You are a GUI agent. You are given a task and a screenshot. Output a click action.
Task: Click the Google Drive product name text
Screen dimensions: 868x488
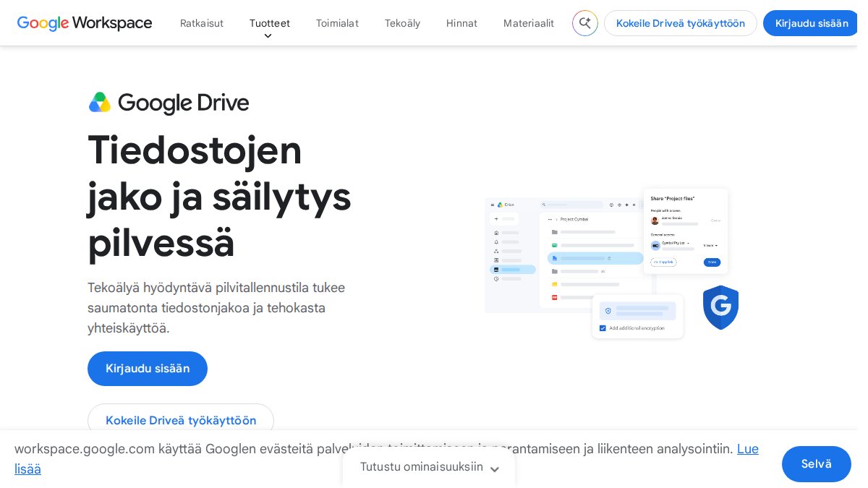[x=184, y=103]
